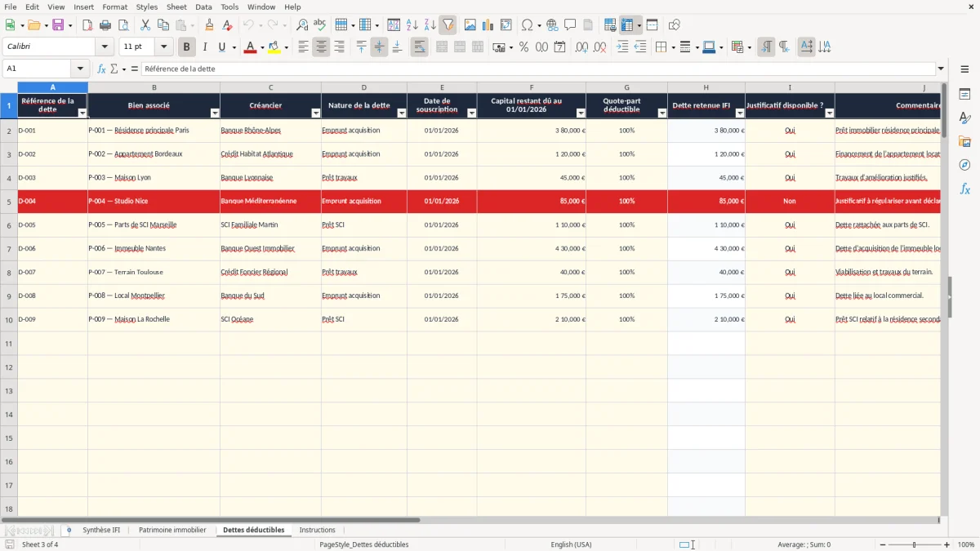Click Sort Ascending icon
Image resolution: width=980 pixels, height=551 pixels.
(x=412, y=25)
